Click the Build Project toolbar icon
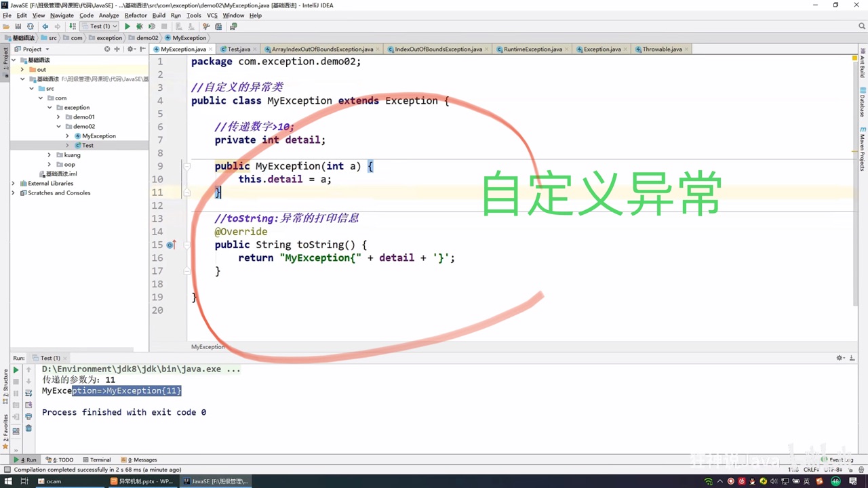Screen dimensions: 868x488 (73, 26)
